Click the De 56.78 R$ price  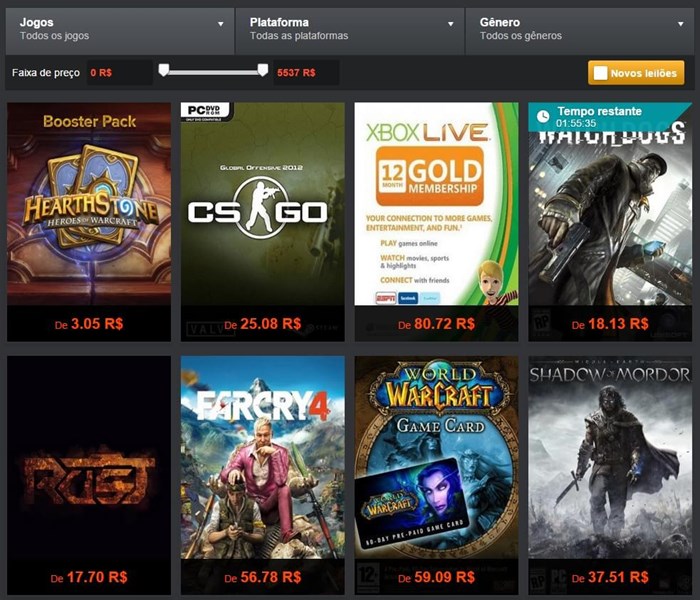(x=262, y=577)
